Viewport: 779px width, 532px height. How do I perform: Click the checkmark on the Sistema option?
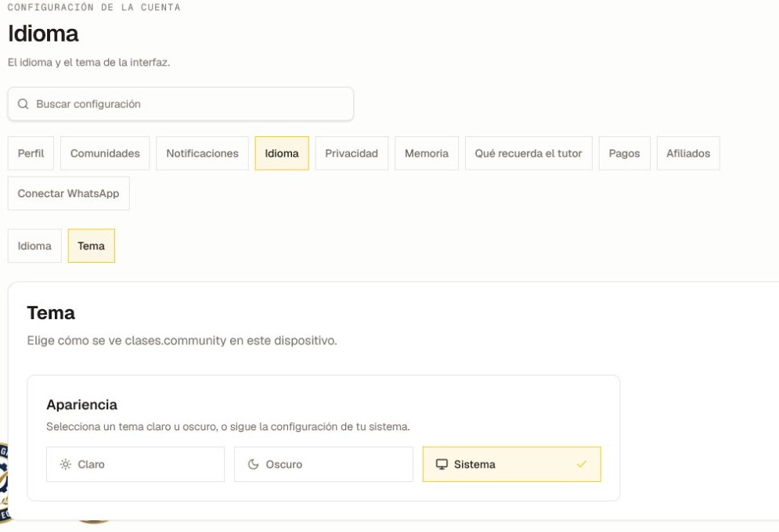coord(581,465)
